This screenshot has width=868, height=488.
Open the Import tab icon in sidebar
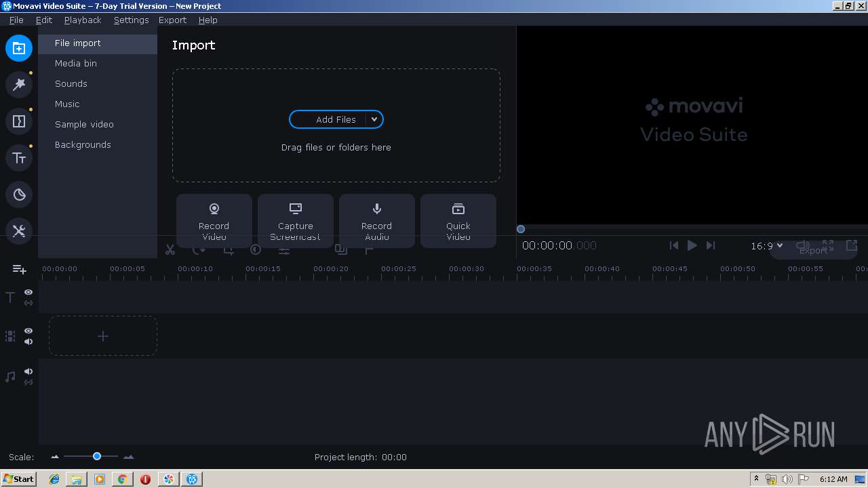(19, 48)
